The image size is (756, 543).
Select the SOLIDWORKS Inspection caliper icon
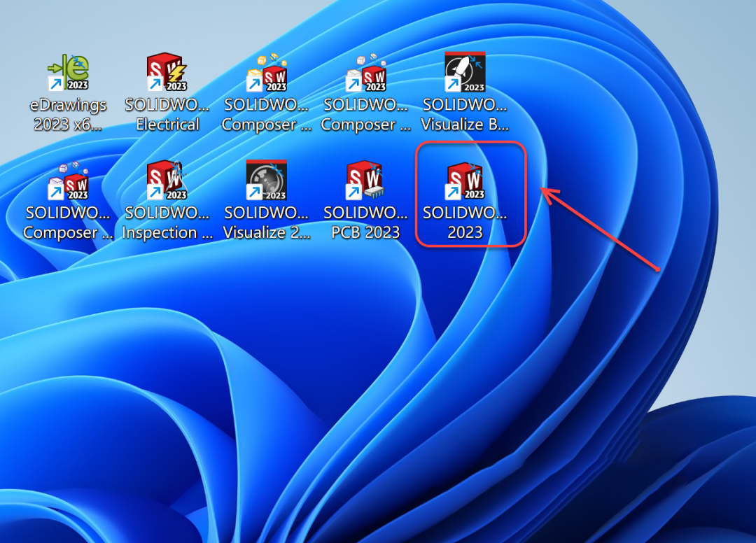point(167,181)
